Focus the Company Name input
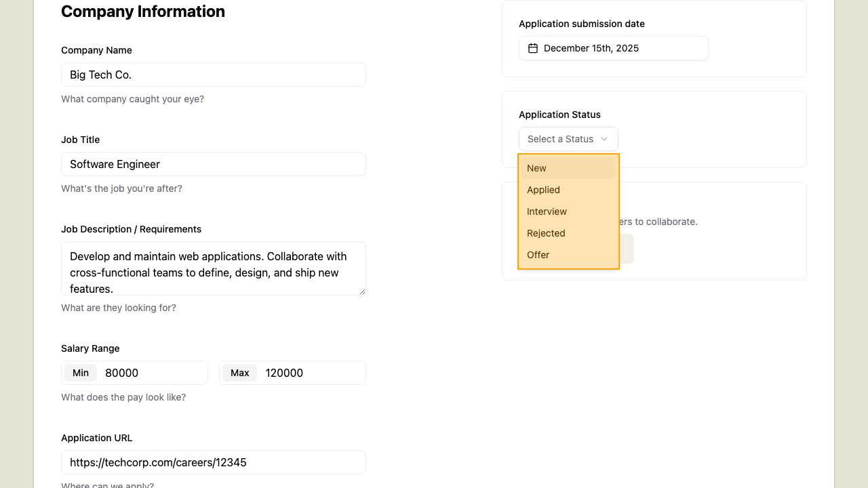The height and width of the screenshot is (488, 868). coord(214,75)
